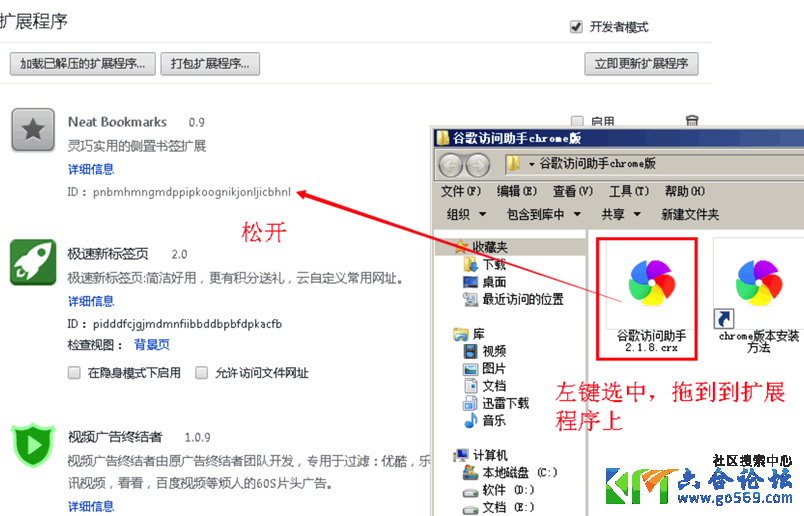Click the 视频广告终结者 shield icon
The image size is (804, 516).
(33, 445)
